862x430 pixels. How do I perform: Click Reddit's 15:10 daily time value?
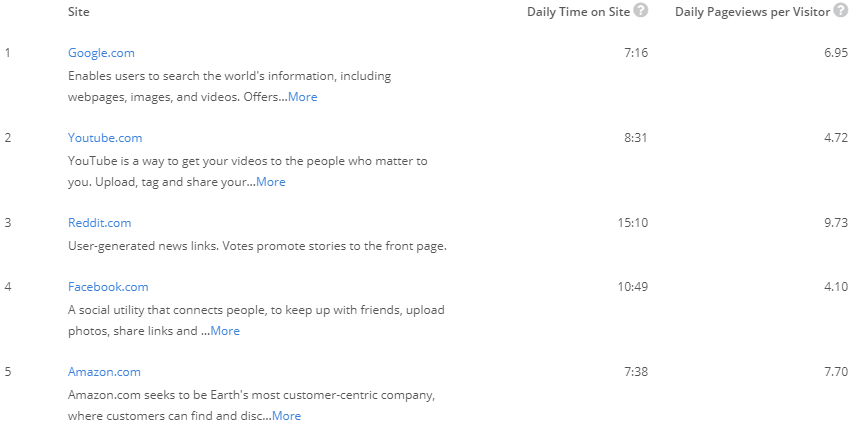[632, 222]
